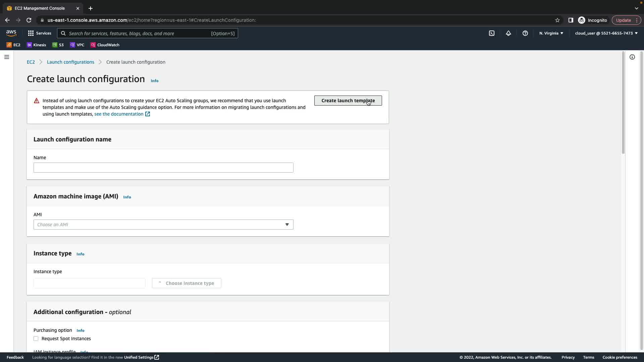
Task: Expand the cloud_user account menu
Action: point(606,33)
